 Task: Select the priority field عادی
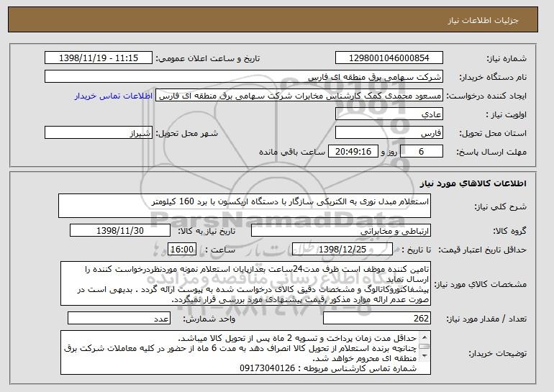pyautogui.click(x=389, y=114)
